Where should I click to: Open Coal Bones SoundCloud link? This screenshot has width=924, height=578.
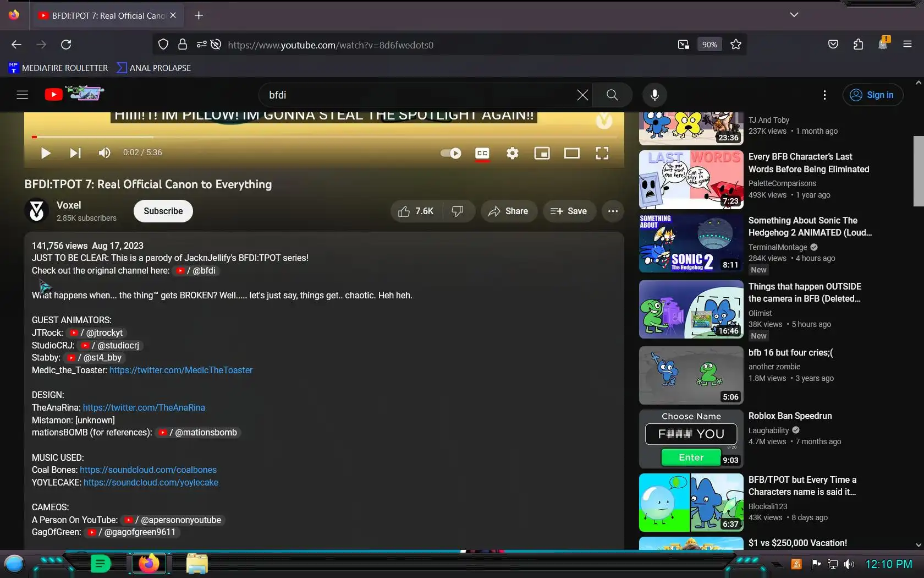point(148,470)
